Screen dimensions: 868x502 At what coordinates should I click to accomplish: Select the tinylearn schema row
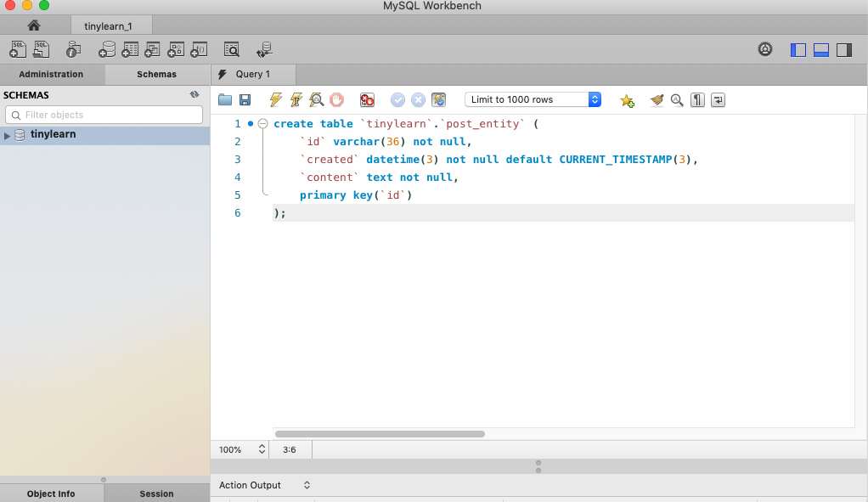[x=105, y=135]
